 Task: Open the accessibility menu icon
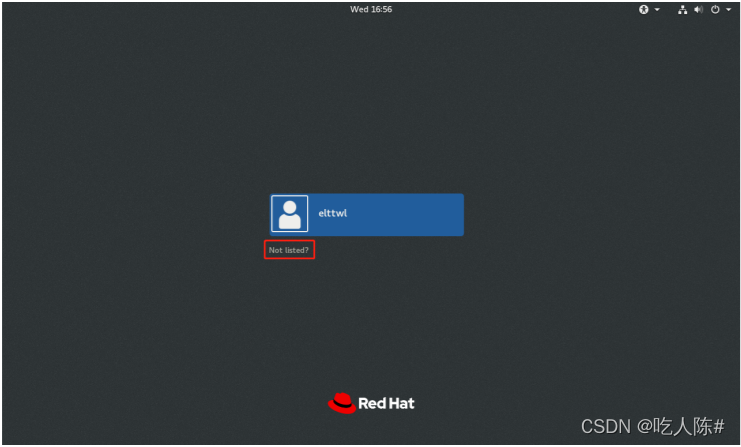tap(644, 9)
